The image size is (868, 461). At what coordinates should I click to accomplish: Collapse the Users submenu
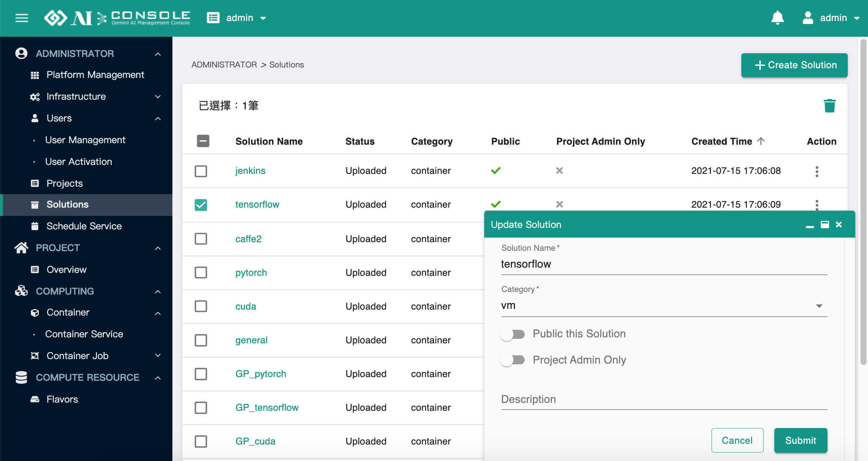[x=158, y=118]
